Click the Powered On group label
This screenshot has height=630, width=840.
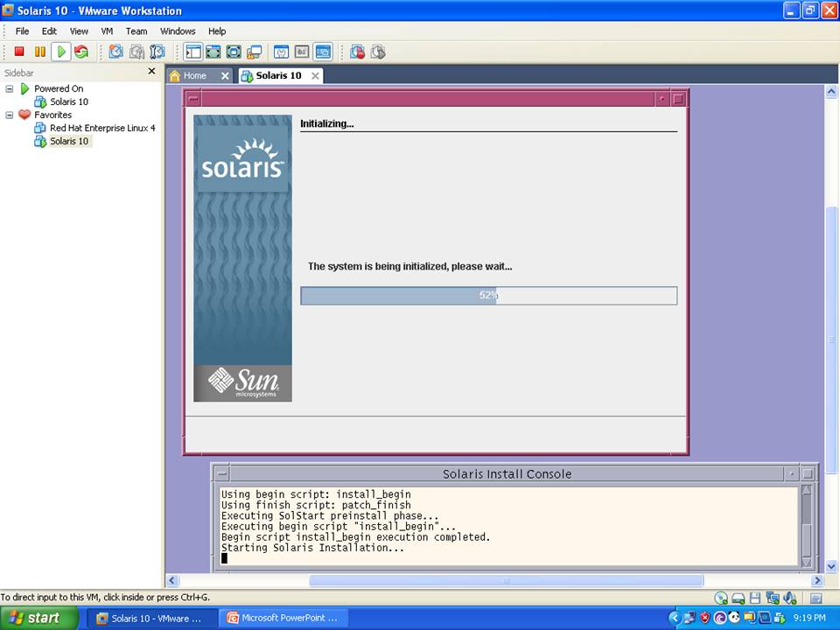[59, 88]
